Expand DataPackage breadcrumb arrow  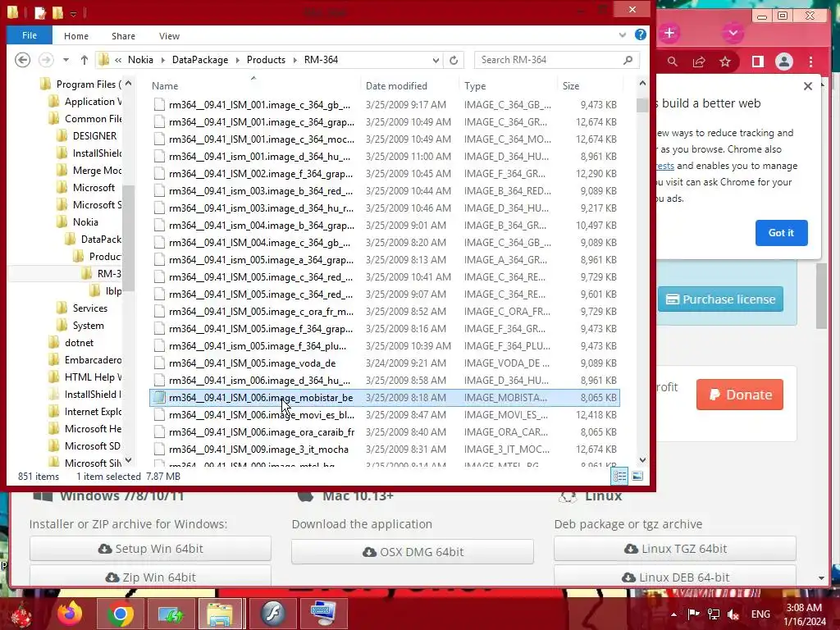237,60
